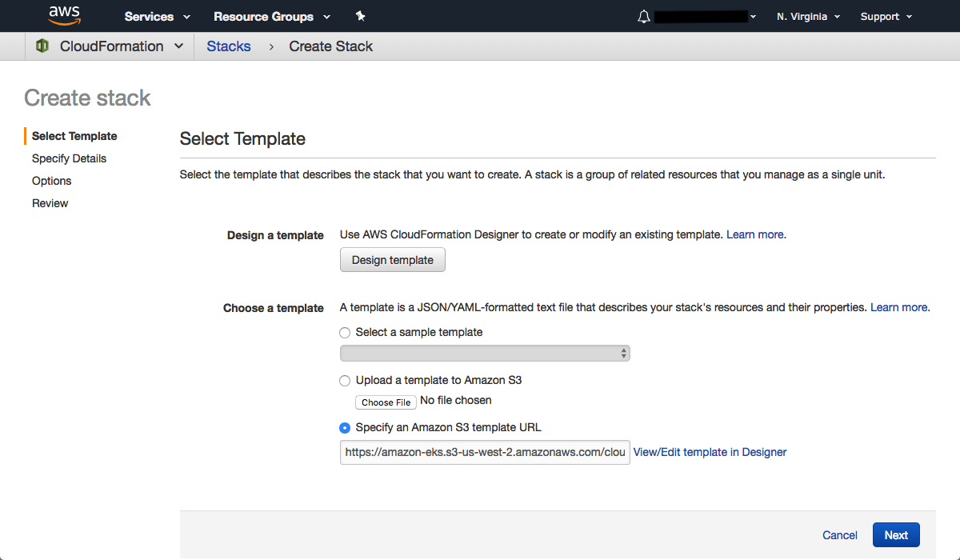The height and width of the screenshot is (560, 960).
Task: Select 'Specify an Amazon S3 template URL' radio
Action: [x=345, y=428]
